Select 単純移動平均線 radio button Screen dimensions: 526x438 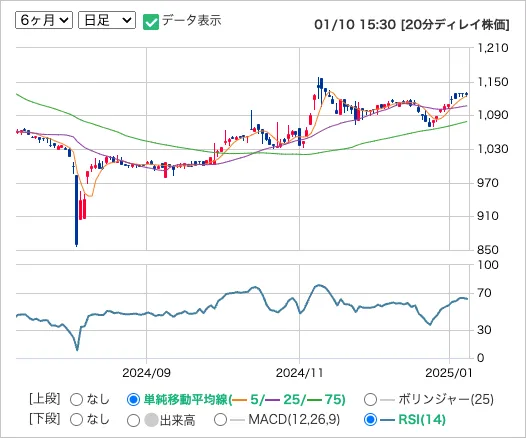133,399
